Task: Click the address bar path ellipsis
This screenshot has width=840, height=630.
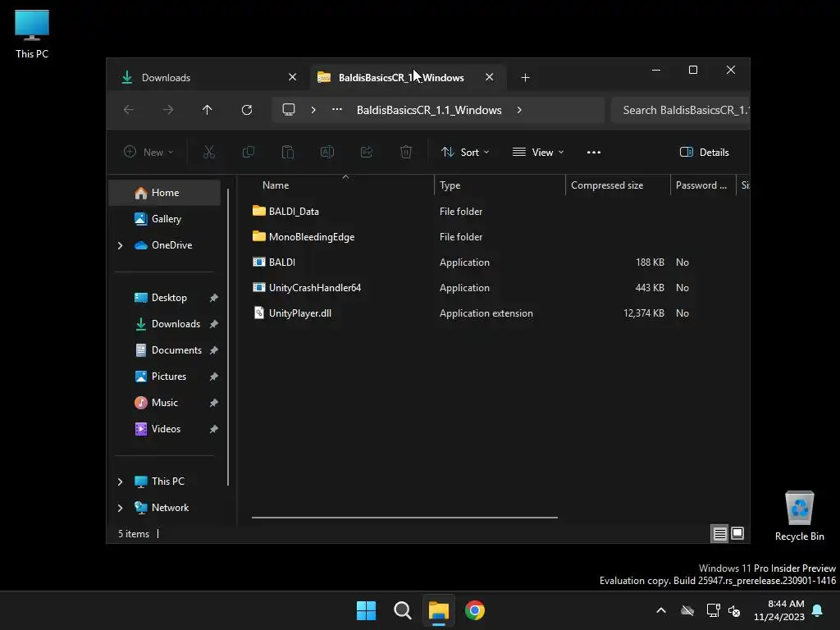Action: 337,109
